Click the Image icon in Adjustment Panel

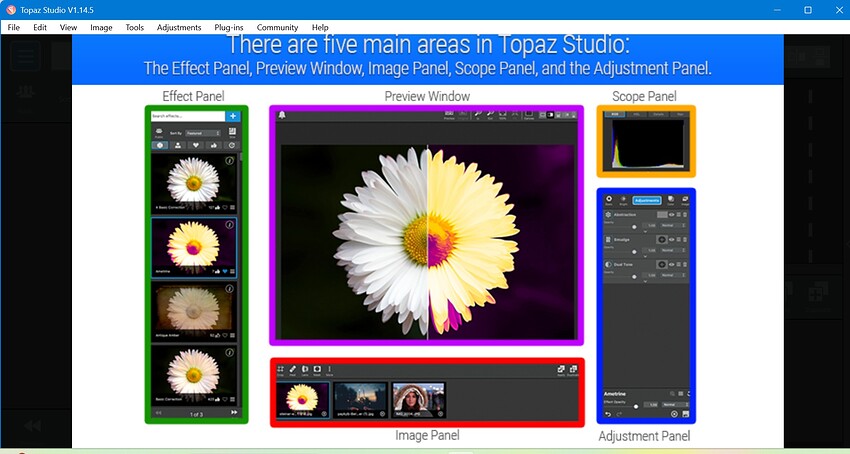pyautogui.click(x=685, y=201)
